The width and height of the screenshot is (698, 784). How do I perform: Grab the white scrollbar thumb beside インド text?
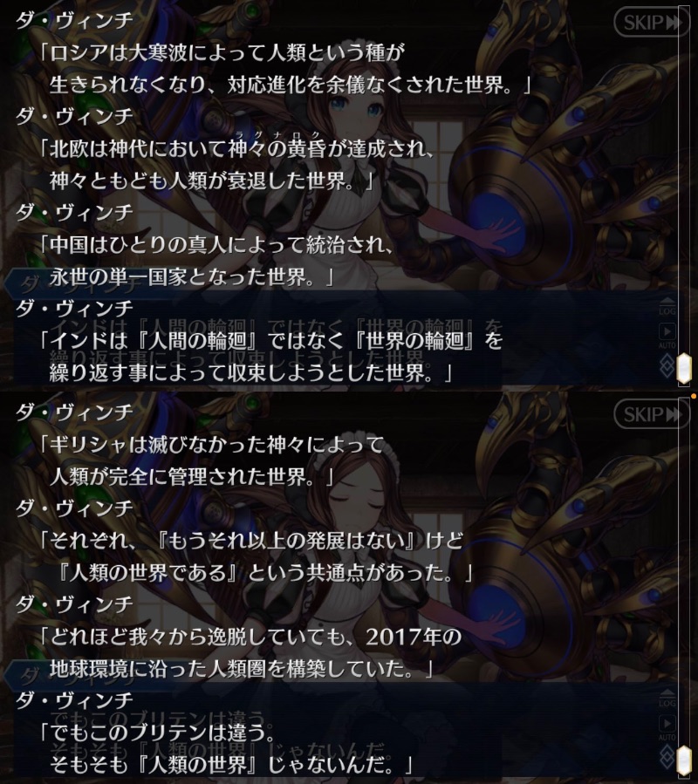coord(684,369)
